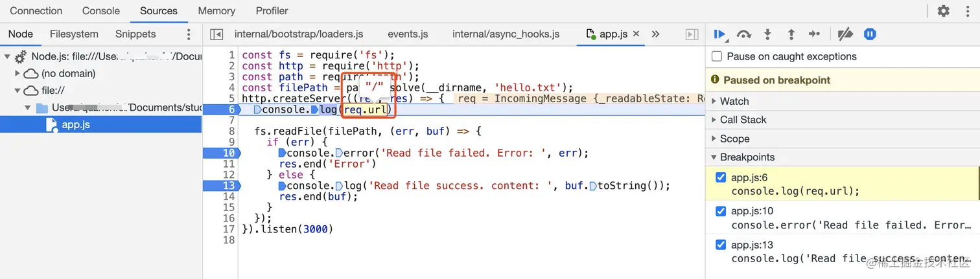Toggle pause on exceptions button
This screenshot has height=279, width=980.
870,34
